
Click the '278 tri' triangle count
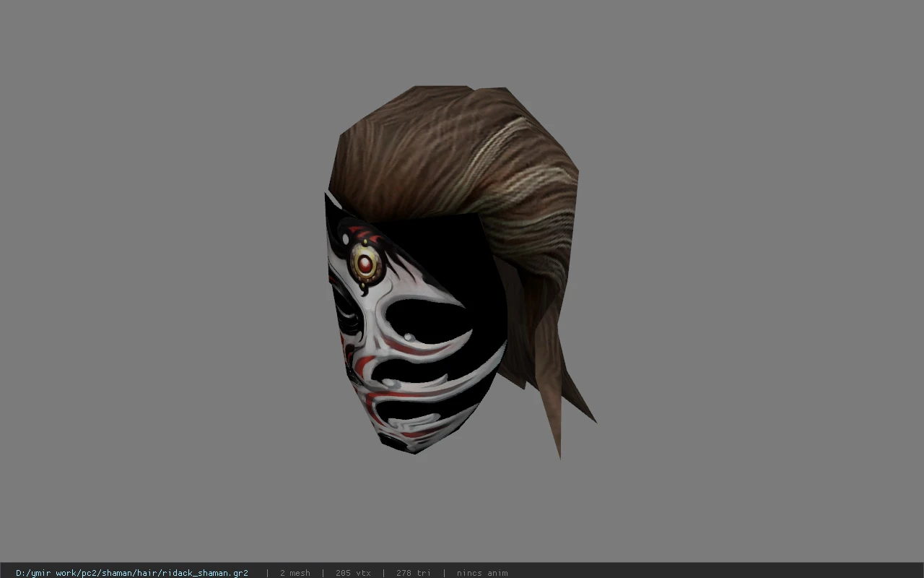(413, 573)
